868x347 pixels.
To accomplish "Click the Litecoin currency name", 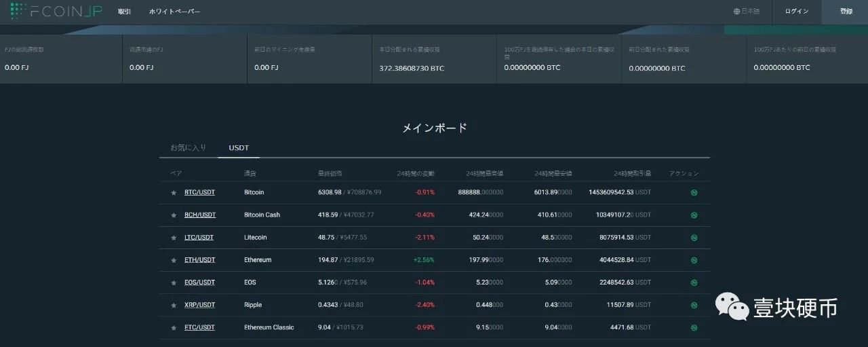I will (256, 237).
